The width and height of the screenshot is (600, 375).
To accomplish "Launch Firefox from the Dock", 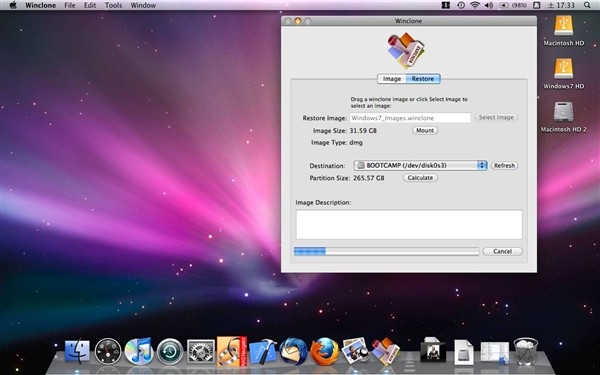I will [x=324, y=351].
